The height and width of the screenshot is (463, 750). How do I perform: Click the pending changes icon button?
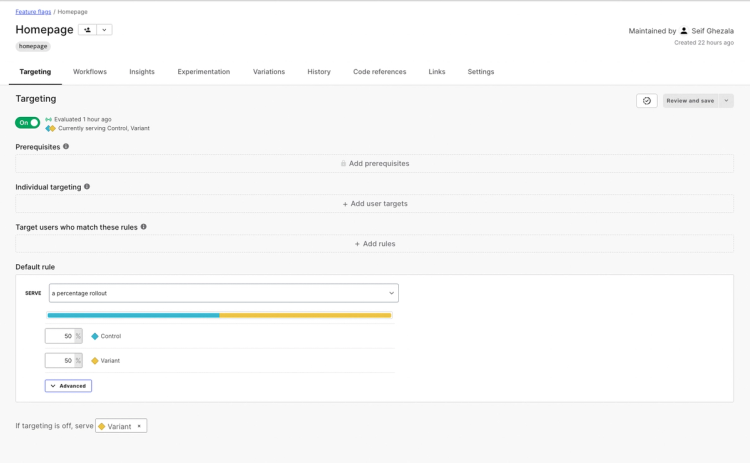pos(647,101)
